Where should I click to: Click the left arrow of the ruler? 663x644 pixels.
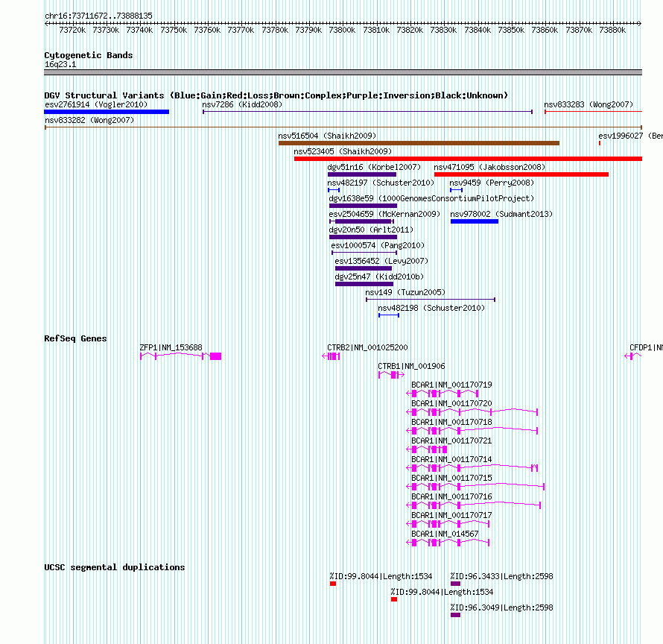coord(46,24)
